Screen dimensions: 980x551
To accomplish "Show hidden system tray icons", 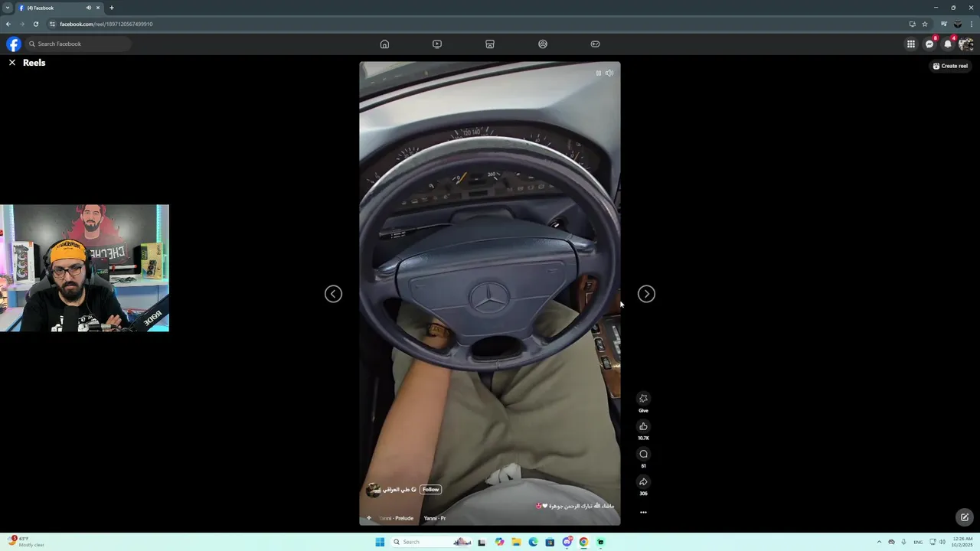I will point(879,542).
